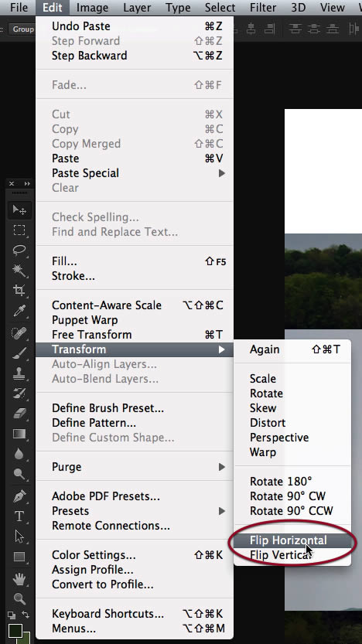
Task: Choose the Lasso tool
Action: tap(19, 250)
